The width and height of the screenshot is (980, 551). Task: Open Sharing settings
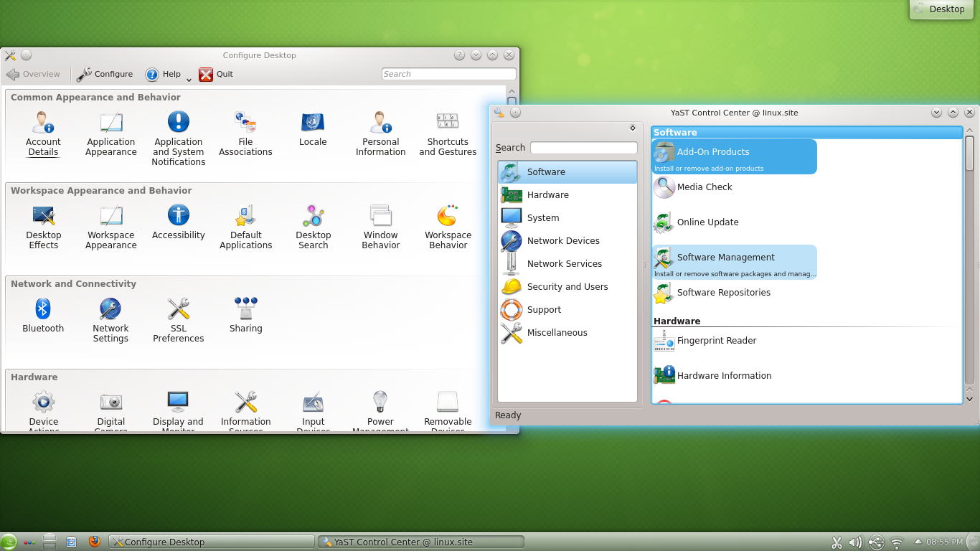click(x=245, y=316)
